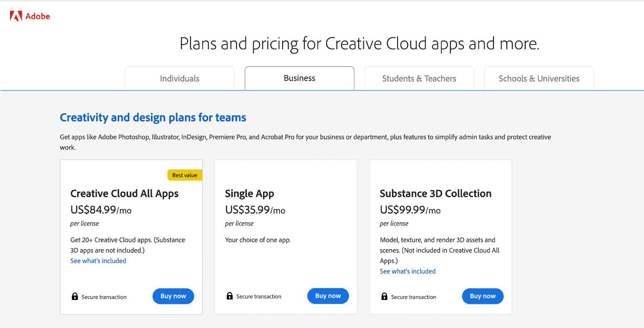Click Secure transaction text in Single App card
This screenshot has height=328, width=644.
tap(259, 297)
